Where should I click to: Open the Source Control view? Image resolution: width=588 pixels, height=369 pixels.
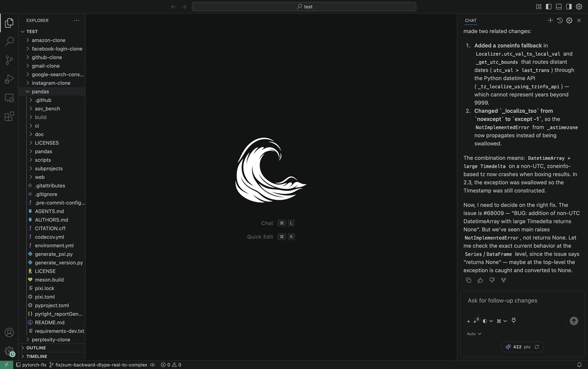(9, 60)
